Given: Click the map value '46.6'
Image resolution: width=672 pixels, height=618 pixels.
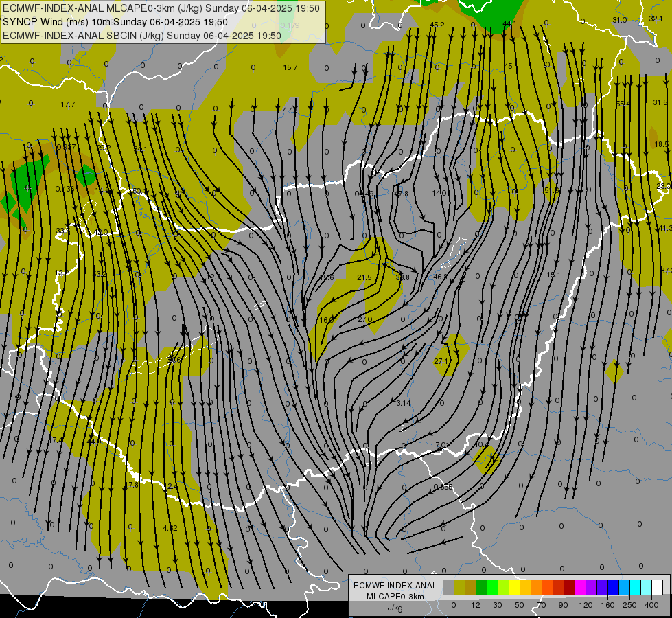Looking at the screenshot, I should 440,277.
